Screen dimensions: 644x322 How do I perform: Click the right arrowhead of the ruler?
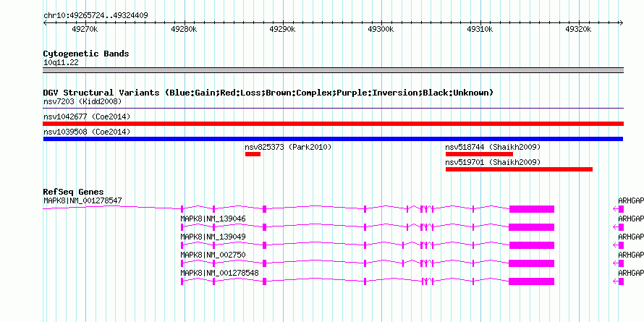[622, 23]
